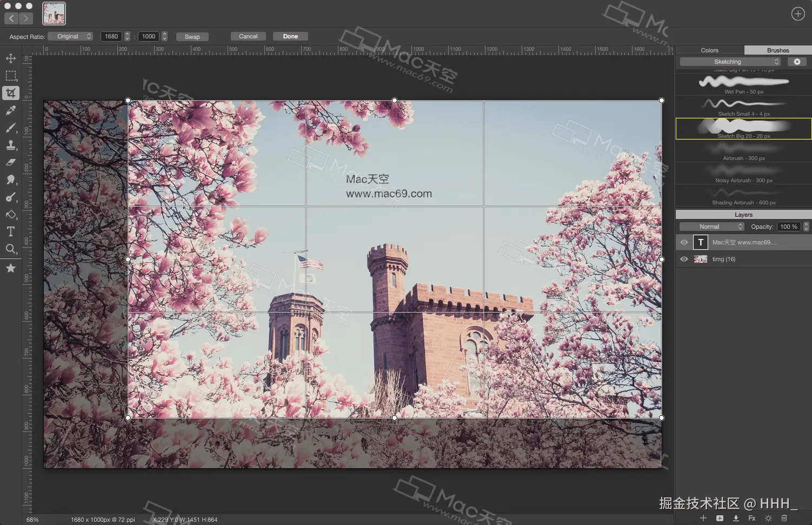Viewport: 812px width, 525px height.
Task: Confirm crop with Done
Action: (290, 36)
